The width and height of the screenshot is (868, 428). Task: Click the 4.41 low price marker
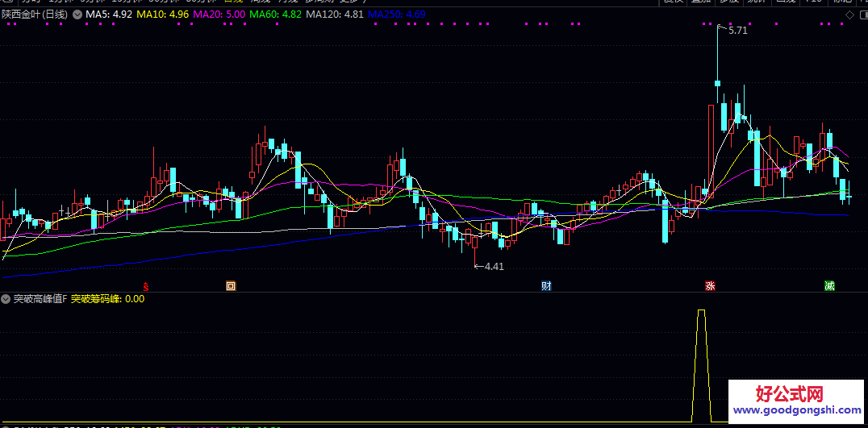click(493, 266)
